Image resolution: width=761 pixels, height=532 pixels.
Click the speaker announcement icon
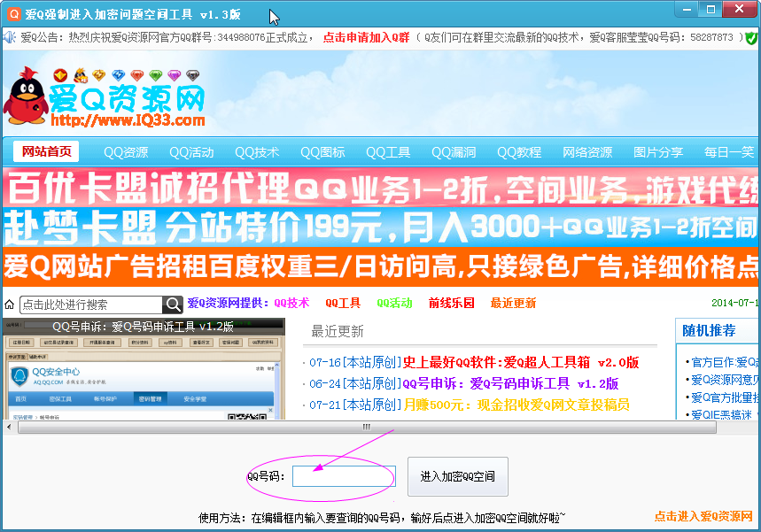9,37
